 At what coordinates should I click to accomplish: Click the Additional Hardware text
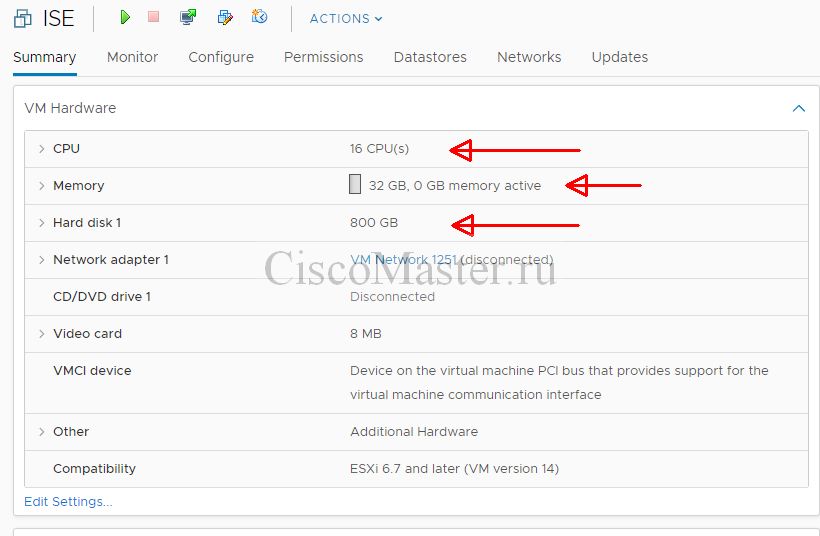click(x=414, y=431)
